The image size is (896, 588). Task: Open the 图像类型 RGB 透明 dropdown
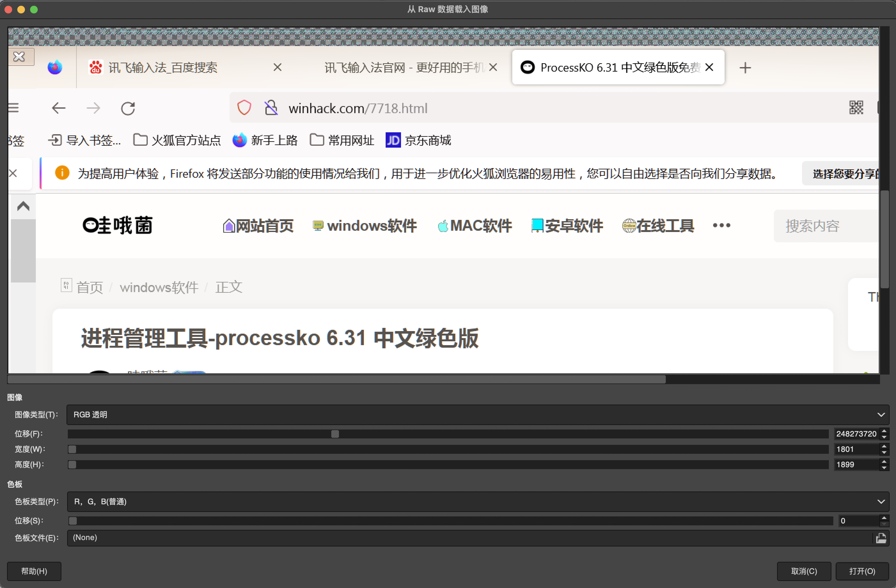point(478,414)
